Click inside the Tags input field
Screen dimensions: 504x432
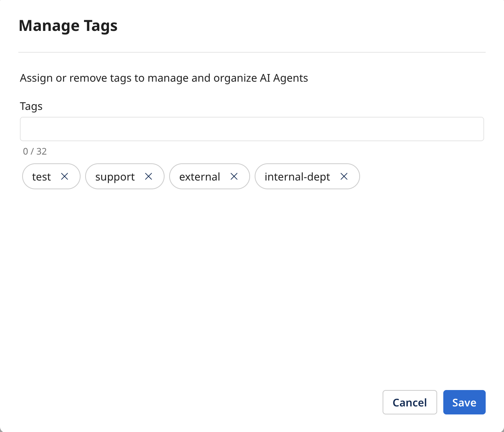pyautogui.click(x=252, y=129)
